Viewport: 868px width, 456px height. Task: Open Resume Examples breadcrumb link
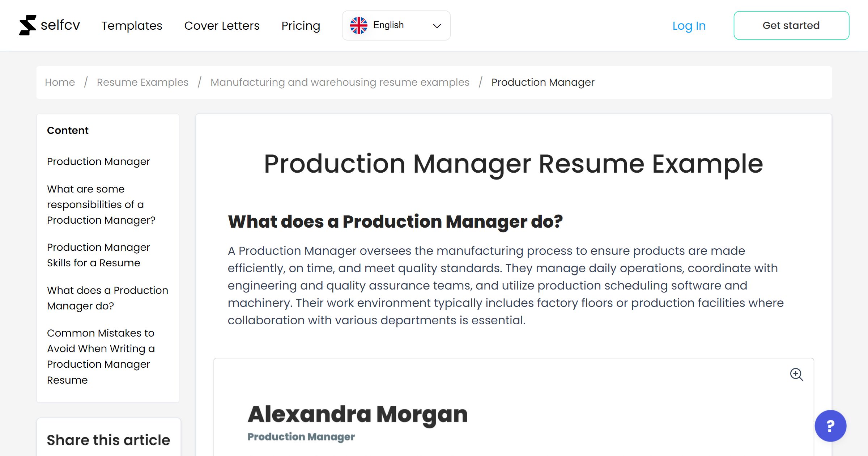click(x=142, y=82)
